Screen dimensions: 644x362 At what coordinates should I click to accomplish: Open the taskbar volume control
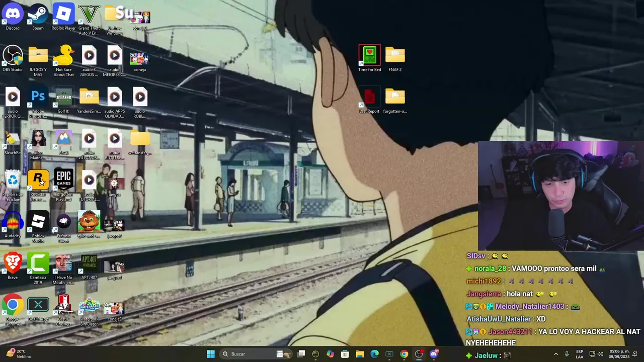pyautogui.click(x=600, y=354)
